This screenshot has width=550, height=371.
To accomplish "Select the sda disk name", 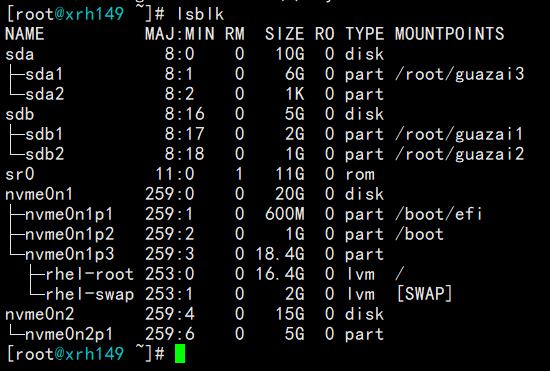I will click(20, 54).
